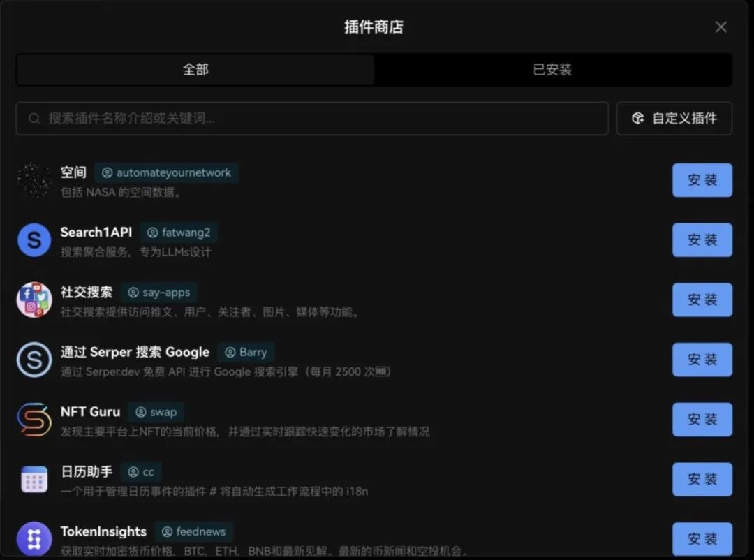Click the TokenInsights purple icon
The height and width of the screenshot is (560, 754).
tap(34, 539)
